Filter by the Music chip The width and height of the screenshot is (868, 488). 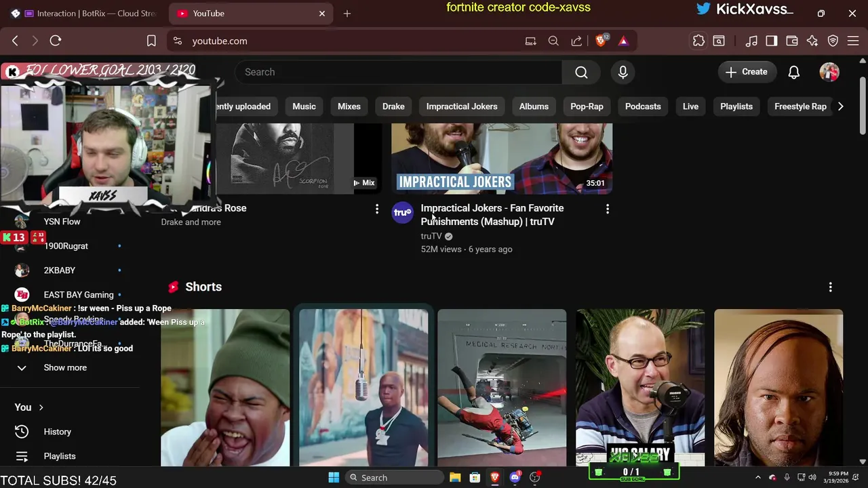click(x=304, y=106)
